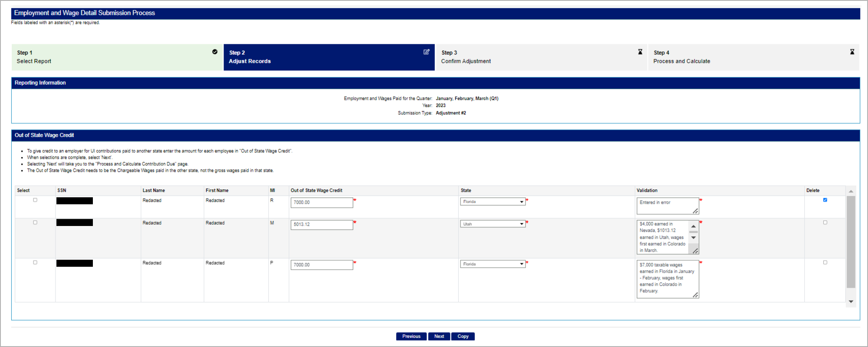The height and width of the screenshot is (347, 868).
Task: Click the Step 1 completed checkmark icon
Action: pyautogui.click(x=215, y=52)
